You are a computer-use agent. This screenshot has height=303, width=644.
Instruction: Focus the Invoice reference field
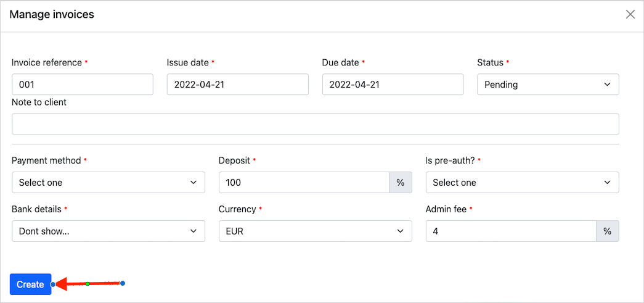coord(82,85)
